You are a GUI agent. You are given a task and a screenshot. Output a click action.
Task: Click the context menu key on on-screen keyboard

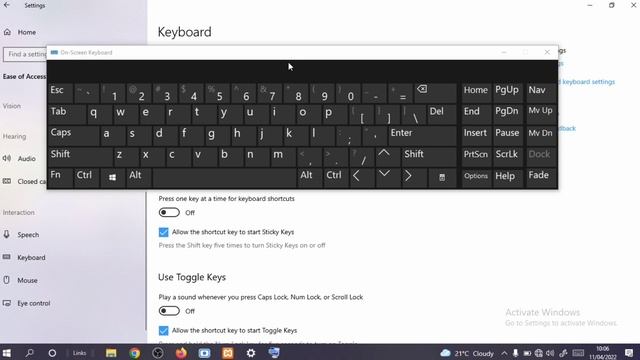[442, 177]
